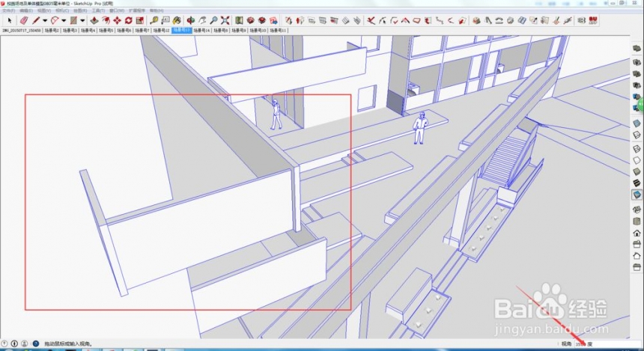Open the Shape tool dropdown arrow
644x351 pixels.
[82, 20]
